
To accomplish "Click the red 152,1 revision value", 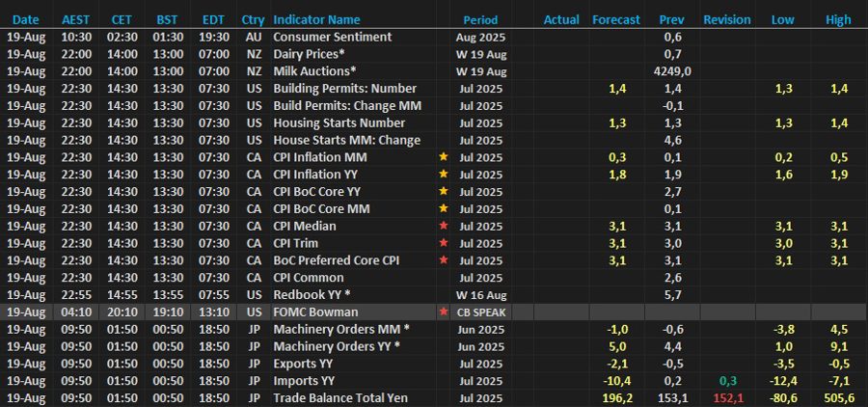I will pos(727,398).
